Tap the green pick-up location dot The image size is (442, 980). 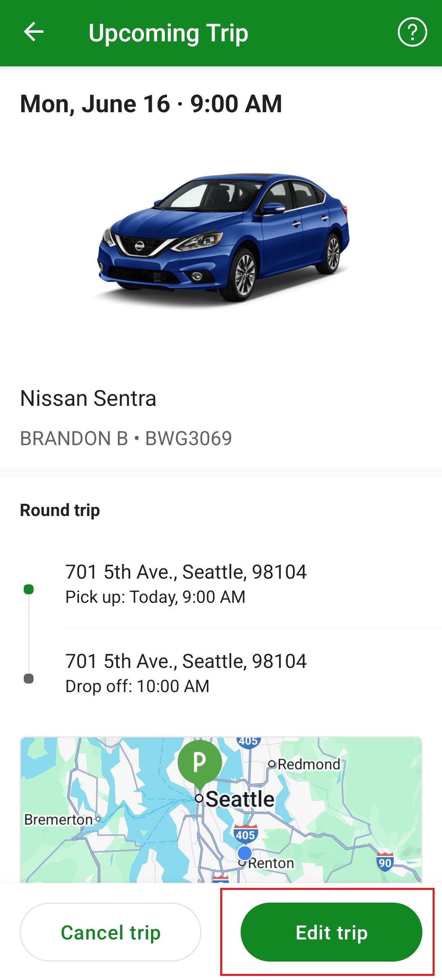coord(29,589)
